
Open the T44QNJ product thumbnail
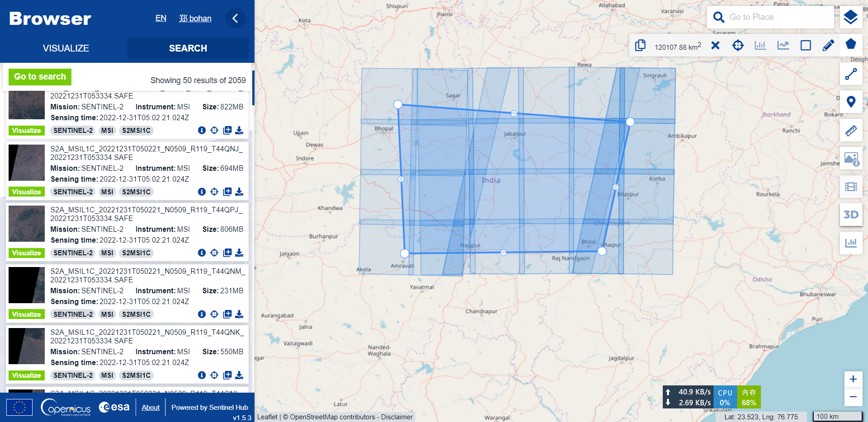tap(27, 163)
